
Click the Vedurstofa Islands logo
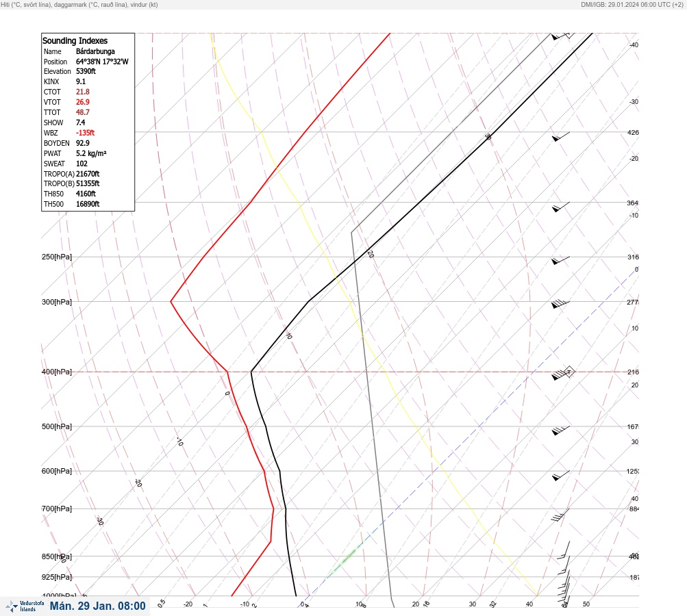click(25, 606)
